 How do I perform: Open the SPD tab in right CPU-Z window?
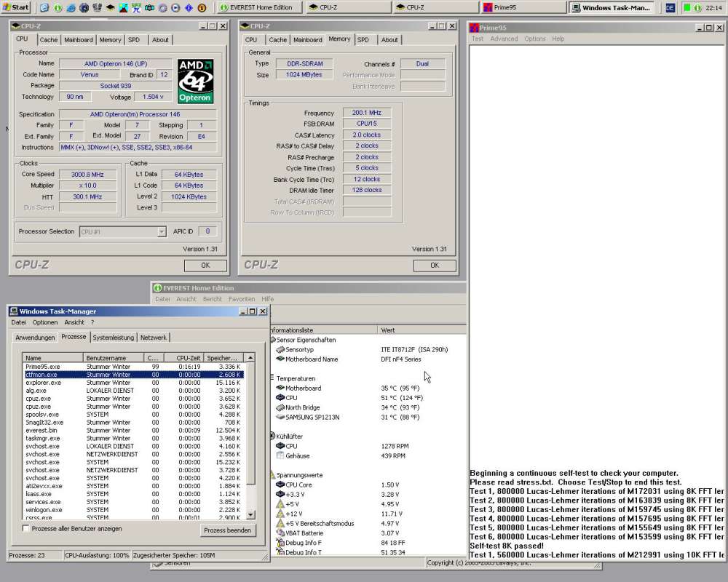(x=363, y=40)
